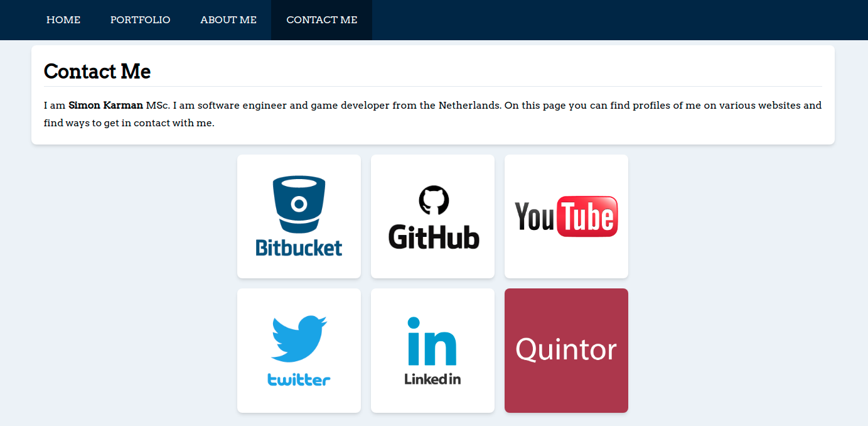Click the black 'You' text in YouTube logo

pyautogui.click(x=534, y=217)
